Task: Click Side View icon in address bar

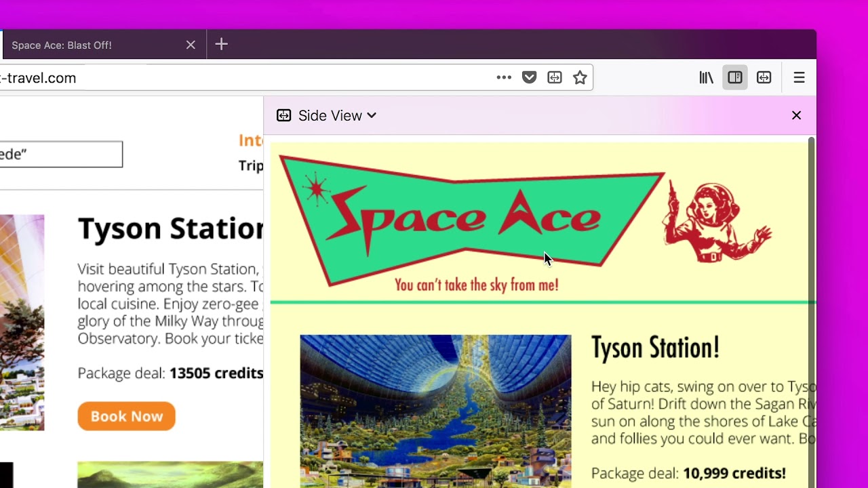Action: click(555, 78)
